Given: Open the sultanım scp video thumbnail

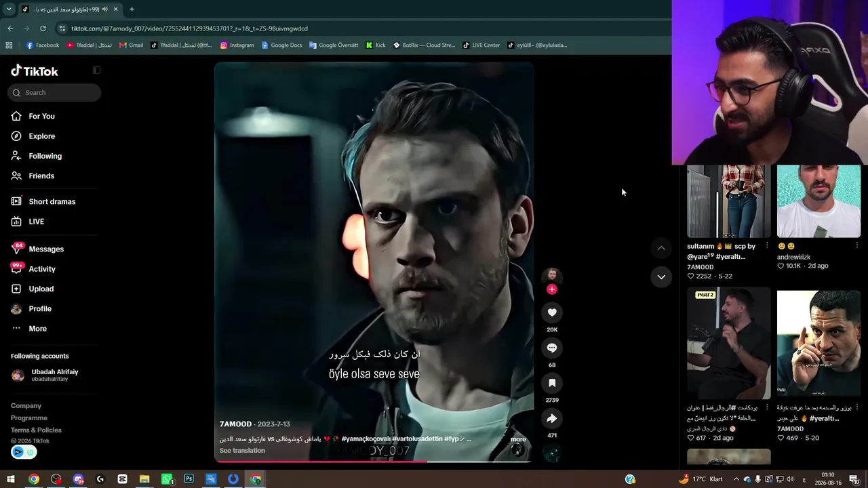Looking at the screenshot, I should 729,201.
